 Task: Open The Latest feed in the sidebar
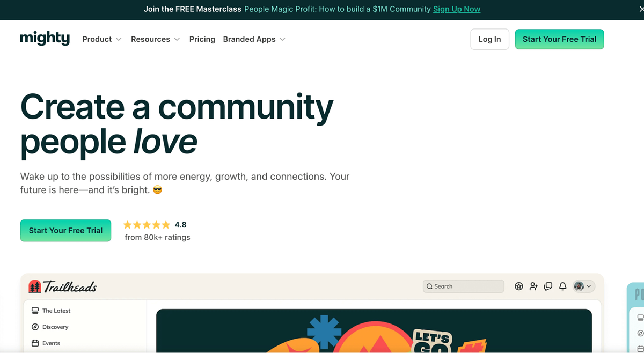point(55,310)
